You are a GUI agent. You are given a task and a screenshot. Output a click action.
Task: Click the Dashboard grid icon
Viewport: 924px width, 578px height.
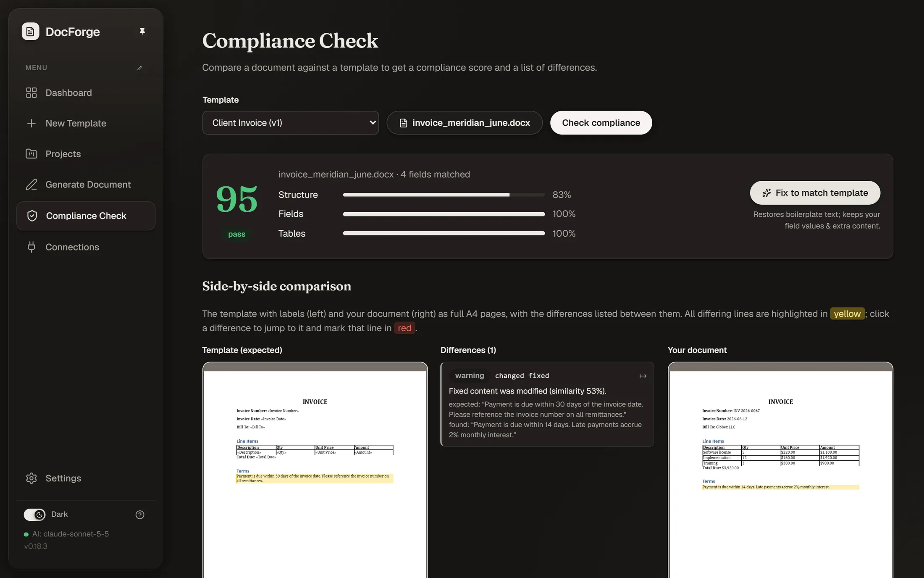31,92
